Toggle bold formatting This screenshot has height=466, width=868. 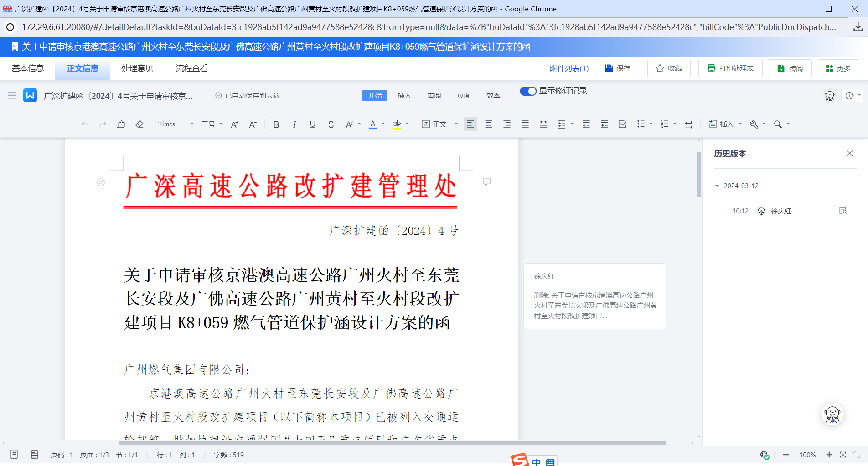[276, 124]
